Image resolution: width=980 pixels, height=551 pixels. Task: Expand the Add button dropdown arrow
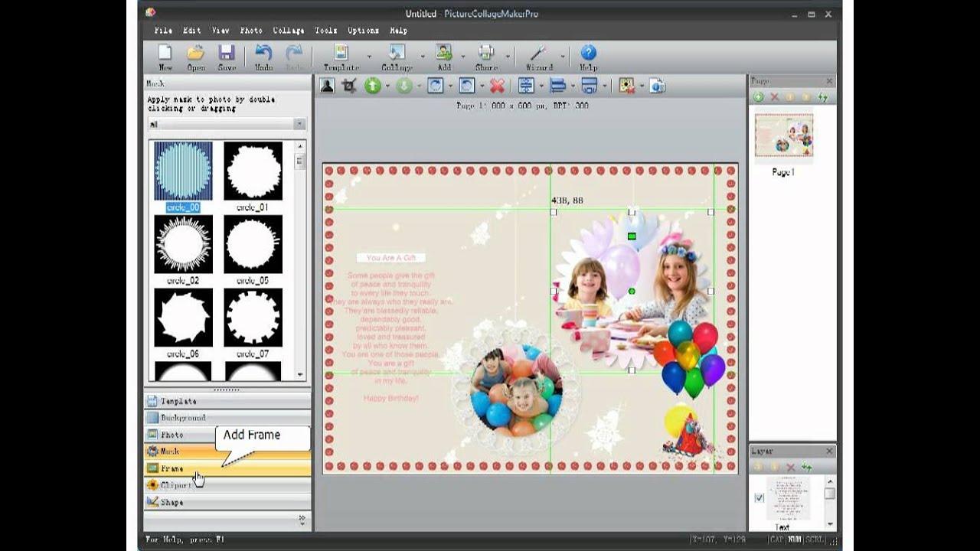[x=462, y=57]
